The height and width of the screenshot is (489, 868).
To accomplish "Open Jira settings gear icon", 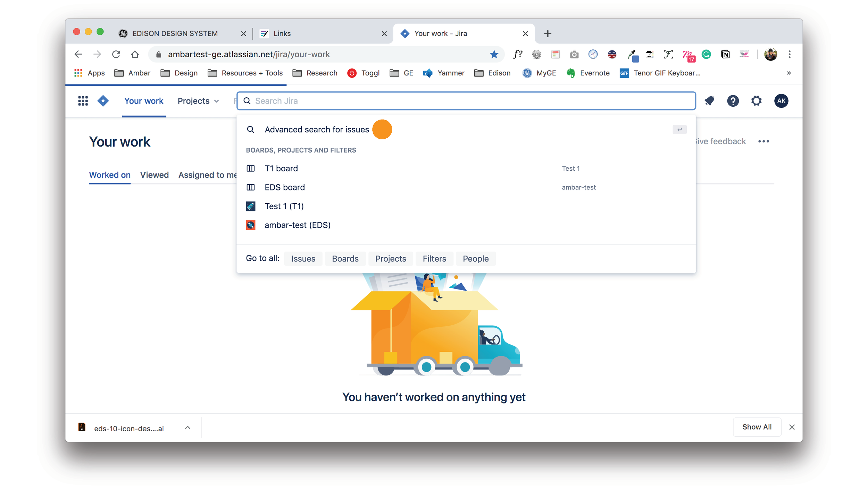I will tap(756, 101).
